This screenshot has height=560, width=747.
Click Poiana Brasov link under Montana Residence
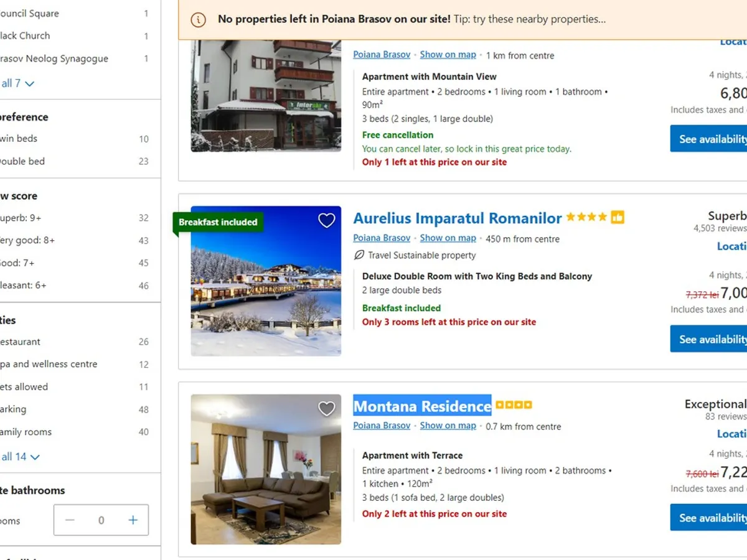click(x=382, y=426)
